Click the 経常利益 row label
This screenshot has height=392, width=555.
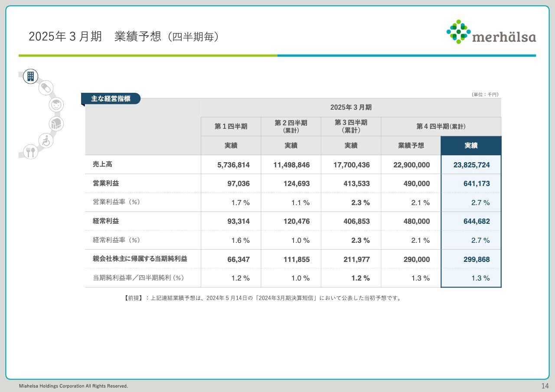tap(106, 221)
